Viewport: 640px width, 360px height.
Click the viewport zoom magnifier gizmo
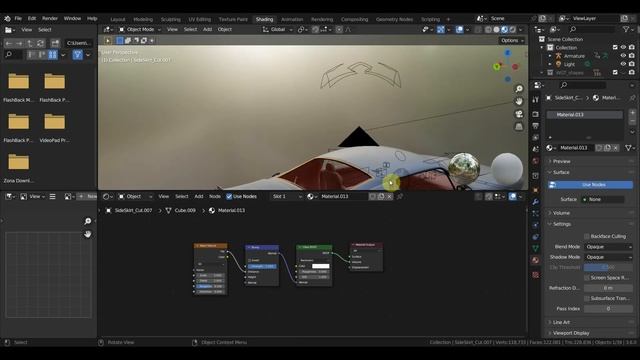[519, 89]
